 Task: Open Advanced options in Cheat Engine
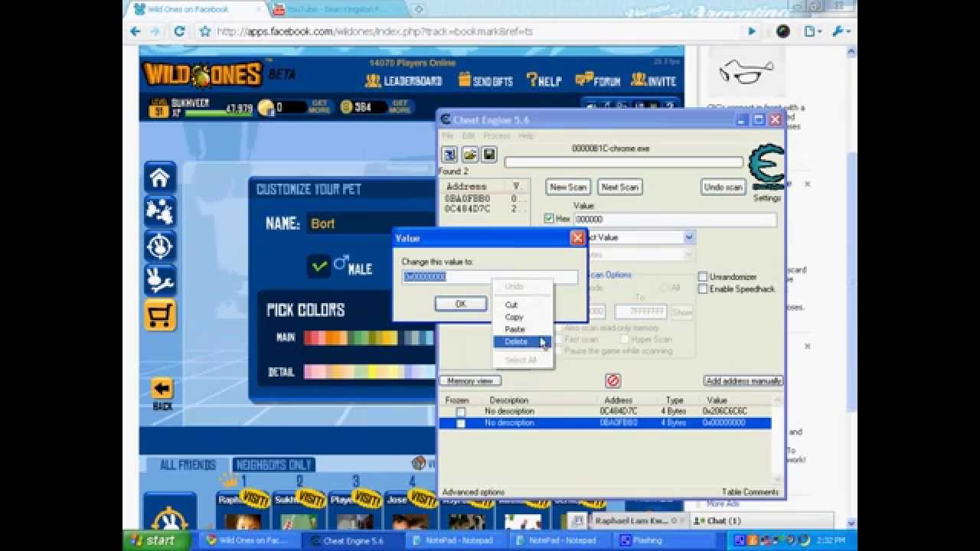tap(473, 492)
